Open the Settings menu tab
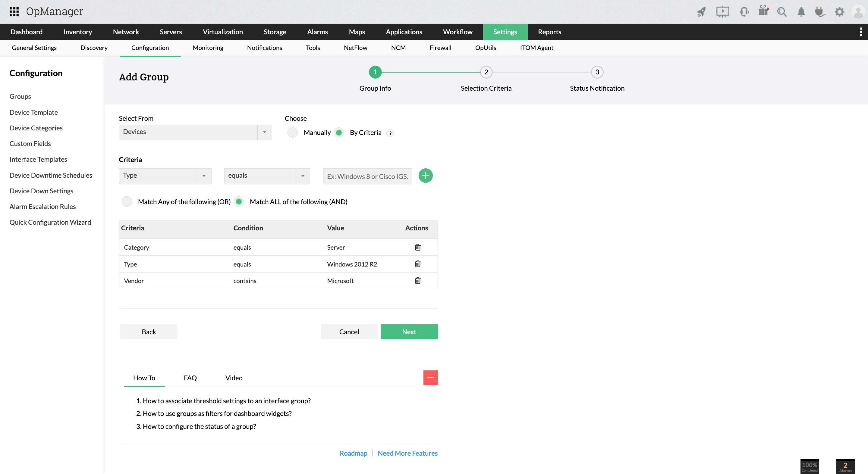This screenshot has width=868, height=474. (505, 32)
